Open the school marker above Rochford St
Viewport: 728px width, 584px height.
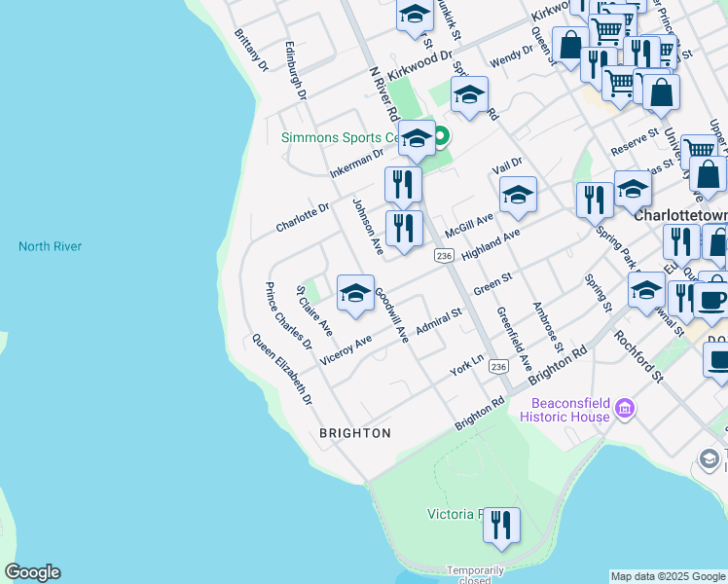(646, 289)
